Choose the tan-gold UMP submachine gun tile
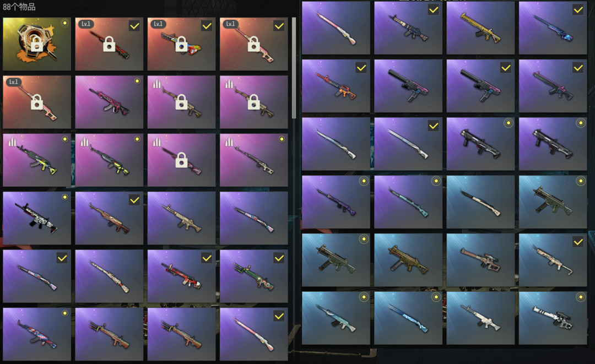The width and height of the screenshot is (595, 364). click(408, 260)
